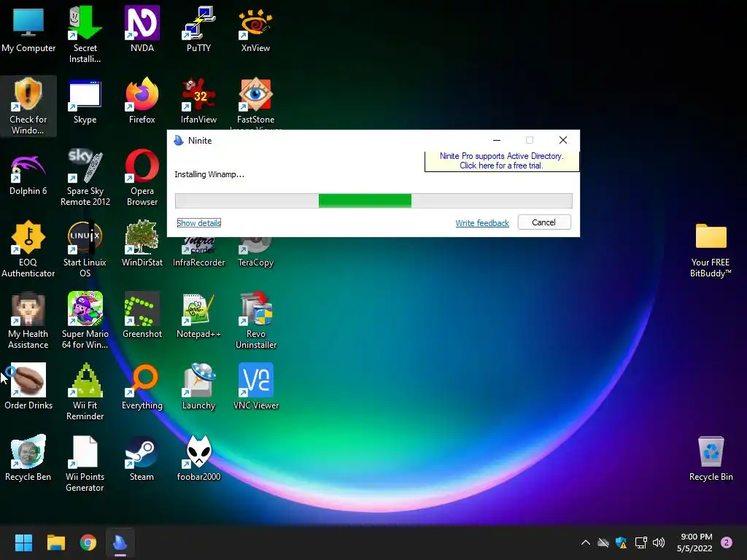Click Ninite Pro free trial banner
The image size is (747, 560).
click(502, 161)
